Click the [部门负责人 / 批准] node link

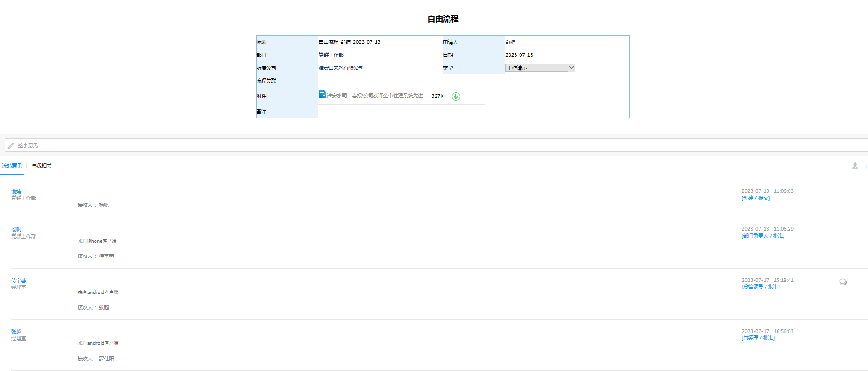coord(763,236)
